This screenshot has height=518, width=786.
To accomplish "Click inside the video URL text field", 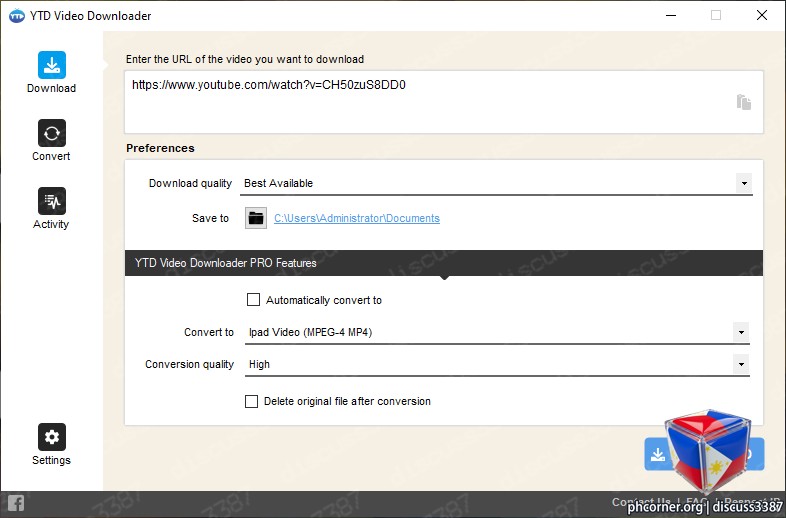I will click(444, 102).
